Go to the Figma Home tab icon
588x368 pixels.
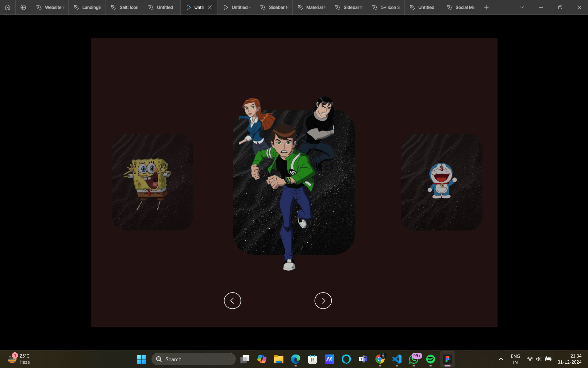[8, 7]
